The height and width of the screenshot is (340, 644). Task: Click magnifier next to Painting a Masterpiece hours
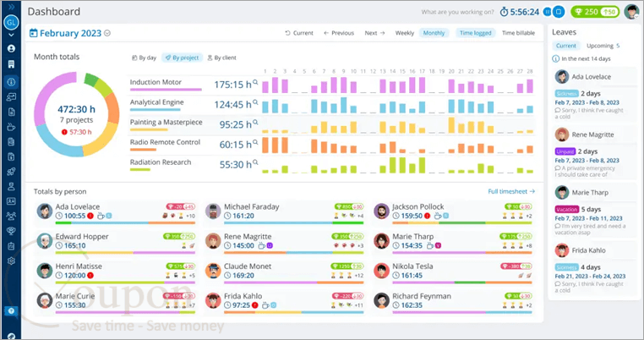pos(255,122)
